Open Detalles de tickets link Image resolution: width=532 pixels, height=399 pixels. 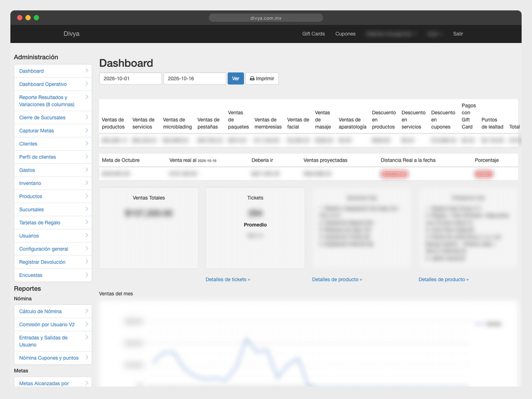pos(228,279)
